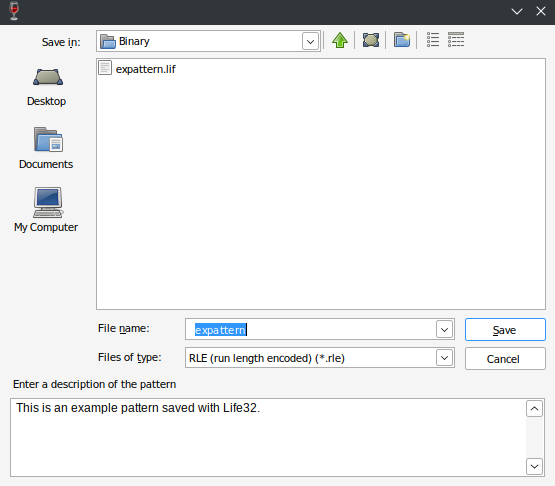Viewport: 555px width, 486px height.
Task: Click the Save button
Action: click(505, 330)
